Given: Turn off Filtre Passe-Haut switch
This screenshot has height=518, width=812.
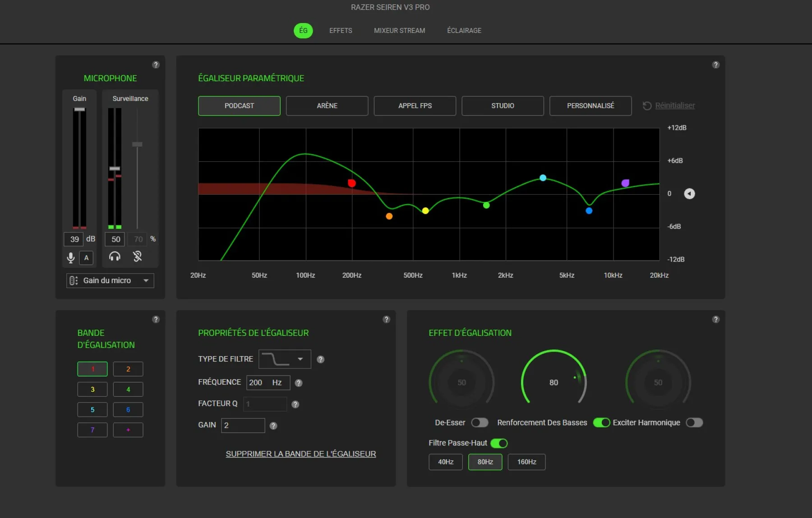Looking at the screenshot, I should point(499,443).
